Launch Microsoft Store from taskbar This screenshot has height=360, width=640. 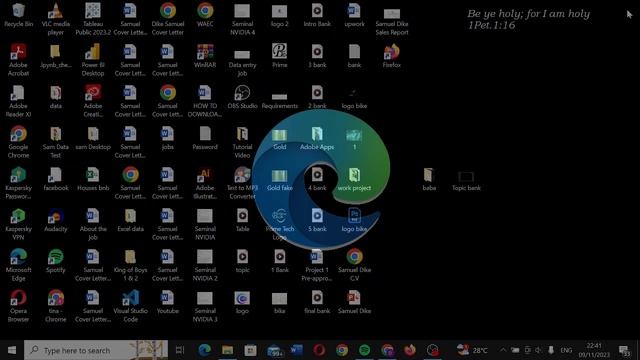click(250, 350)
